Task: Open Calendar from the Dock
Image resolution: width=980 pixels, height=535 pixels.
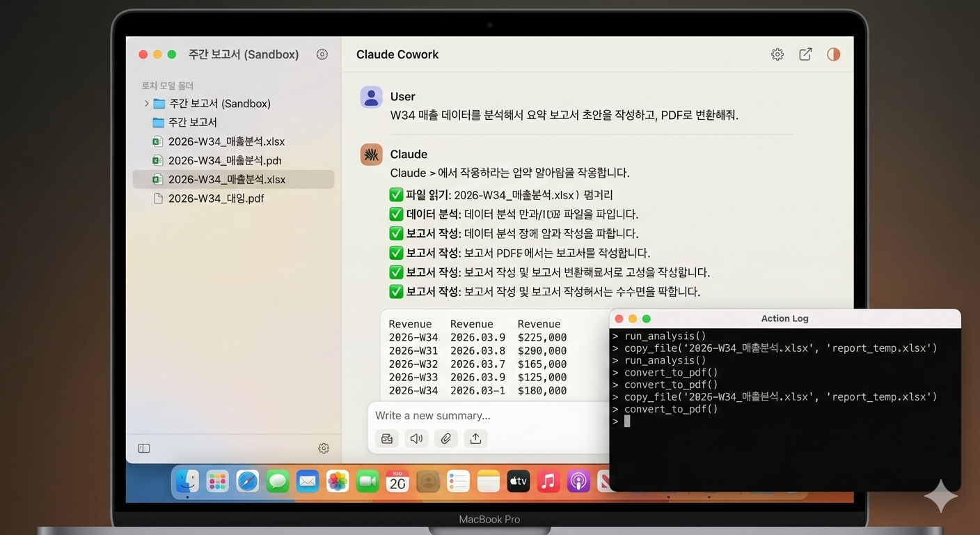Action: [x=397, y=481]
